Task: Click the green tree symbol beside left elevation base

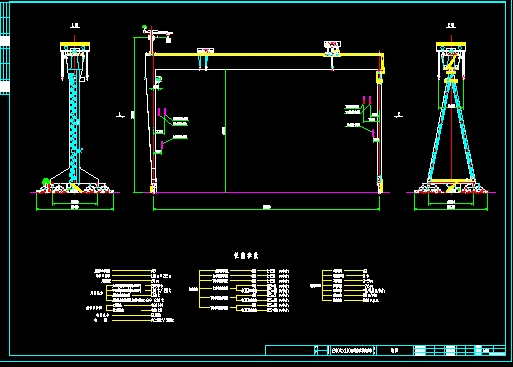Action: pyautogui.click(x=46, y=182)
